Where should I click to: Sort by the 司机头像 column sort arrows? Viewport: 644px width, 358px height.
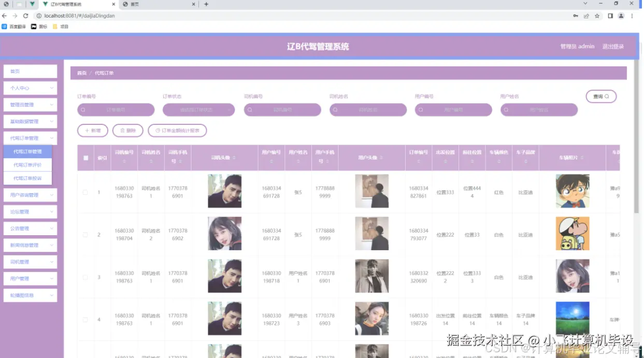click(x=234, y=157)
